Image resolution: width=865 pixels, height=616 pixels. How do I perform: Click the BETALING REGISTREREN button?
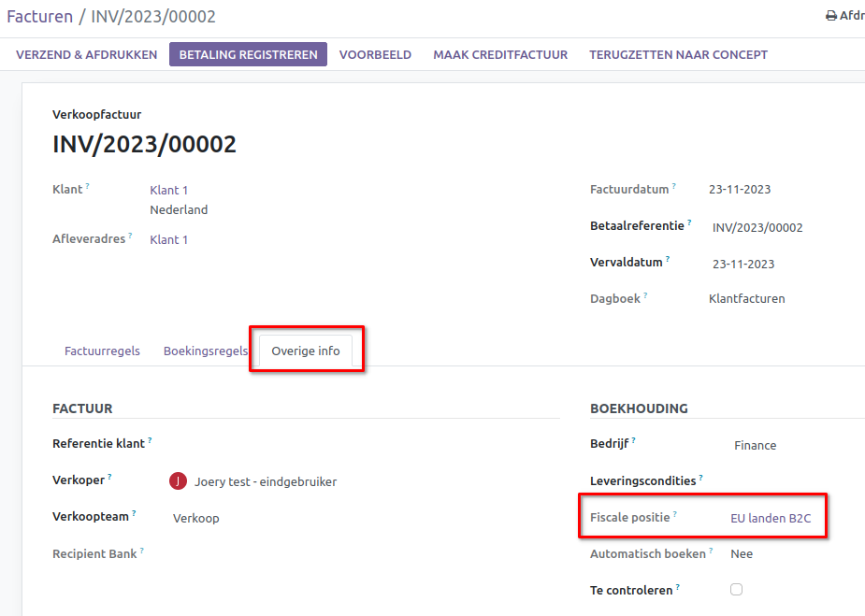[247, 54]
